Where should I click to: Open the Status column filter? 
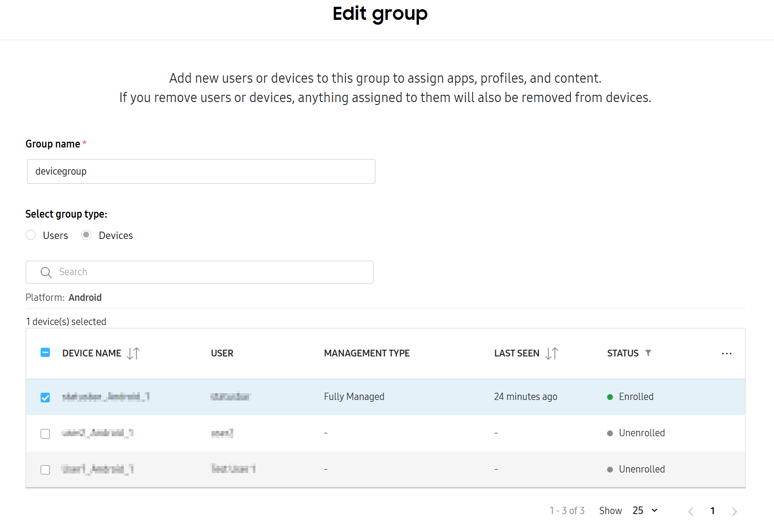(649, 353)
